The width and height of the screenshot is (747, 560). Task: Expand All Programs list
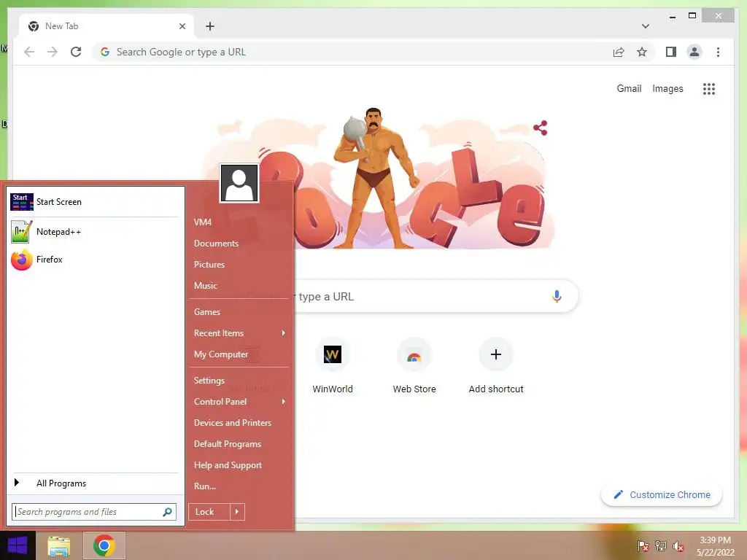click(94, 483)
